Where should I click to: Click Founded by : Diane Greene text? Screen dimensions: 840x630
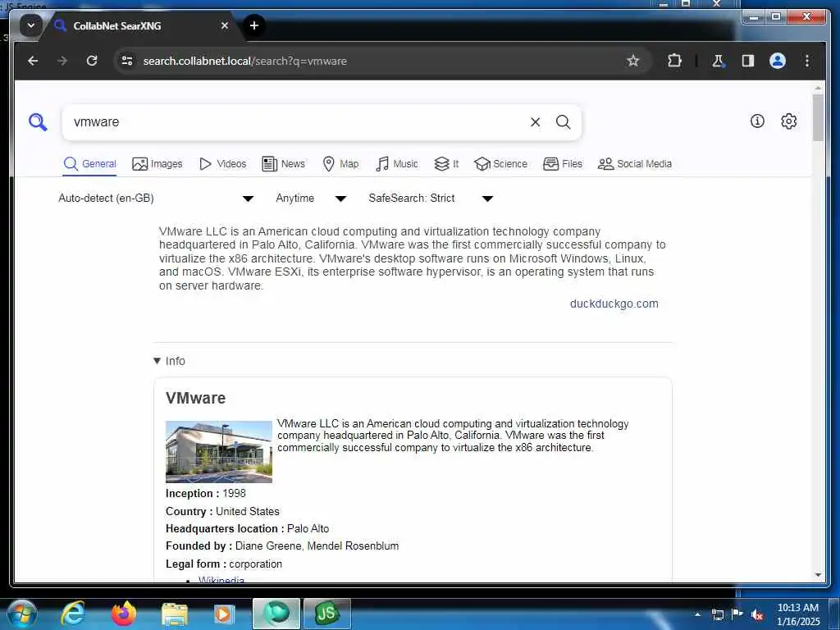(282, 546)
